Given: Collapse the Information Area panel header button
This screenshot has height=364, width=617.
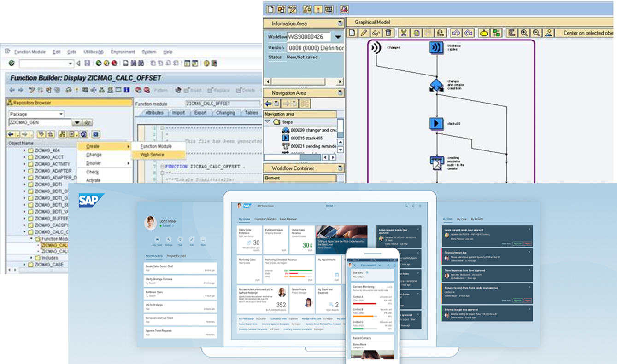Looking at the screenshot, I should pos(340,23).
